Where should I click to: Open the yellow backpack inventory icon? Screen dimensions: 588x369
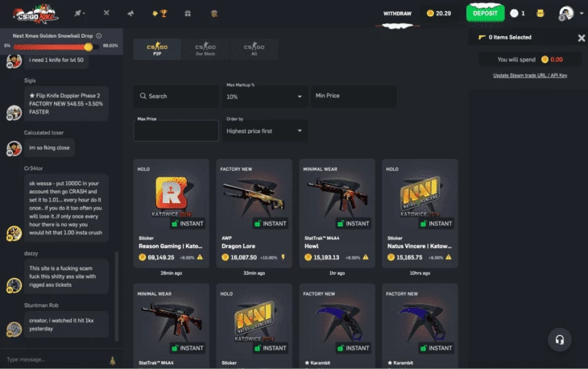tap(540, 14)
